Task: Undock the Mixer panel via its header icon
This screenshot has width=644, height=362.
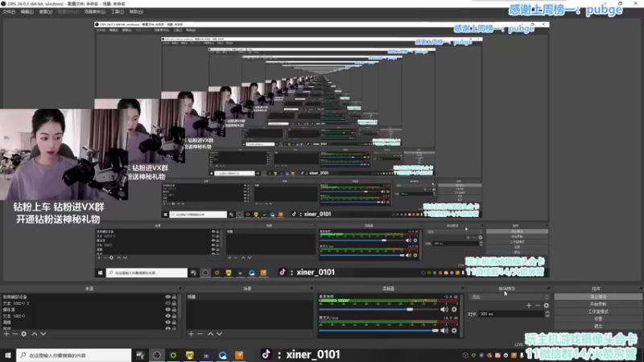Action: 462,289
